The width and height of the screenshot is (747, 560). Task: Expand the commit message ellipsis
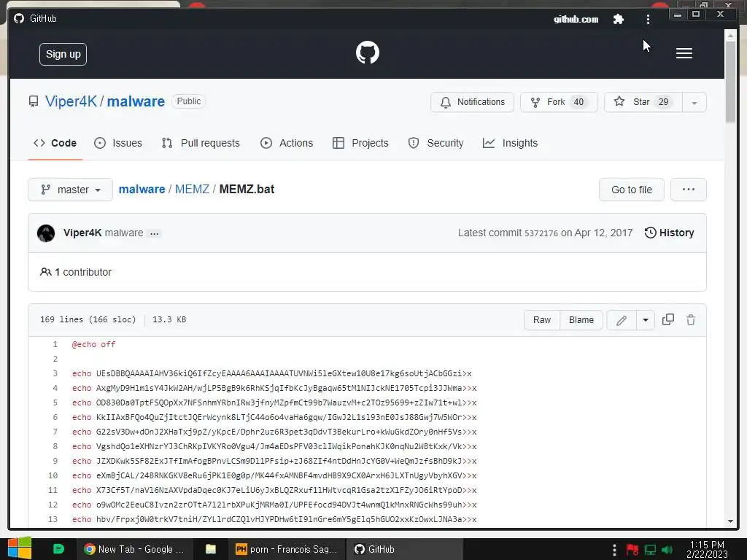pyautogui.click(x=155, y=233)
